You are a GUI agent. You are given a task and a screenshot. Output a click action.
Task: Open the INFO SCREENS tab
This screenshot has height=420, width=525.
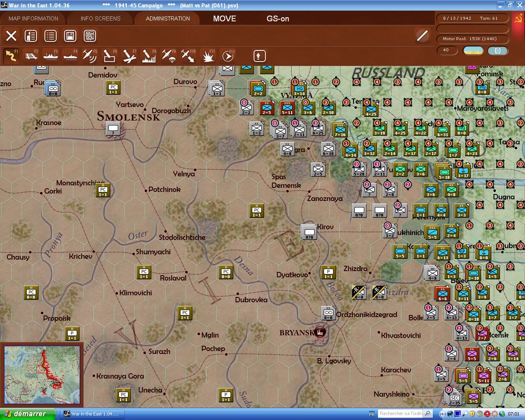100,18
